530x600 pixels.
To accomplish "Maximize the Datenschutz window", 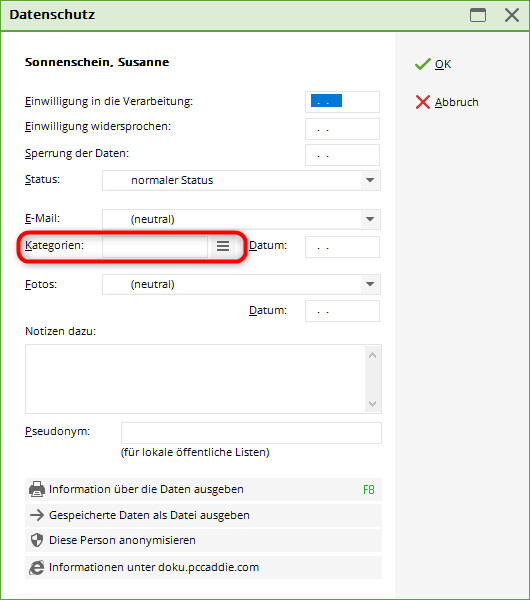I will 478,15.
